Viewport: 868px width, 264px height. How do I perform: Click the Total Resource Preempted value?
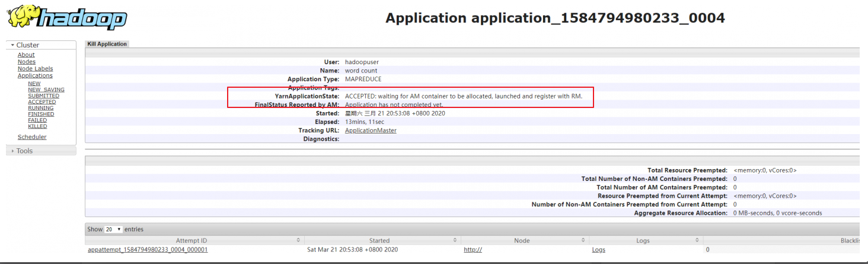pos(765,170)
